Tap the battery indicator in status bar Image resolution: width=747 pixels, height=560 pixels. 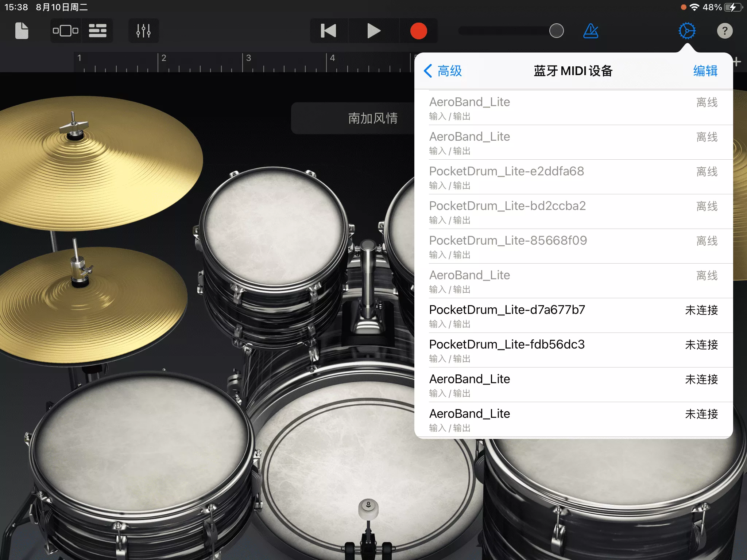point(734,7)
